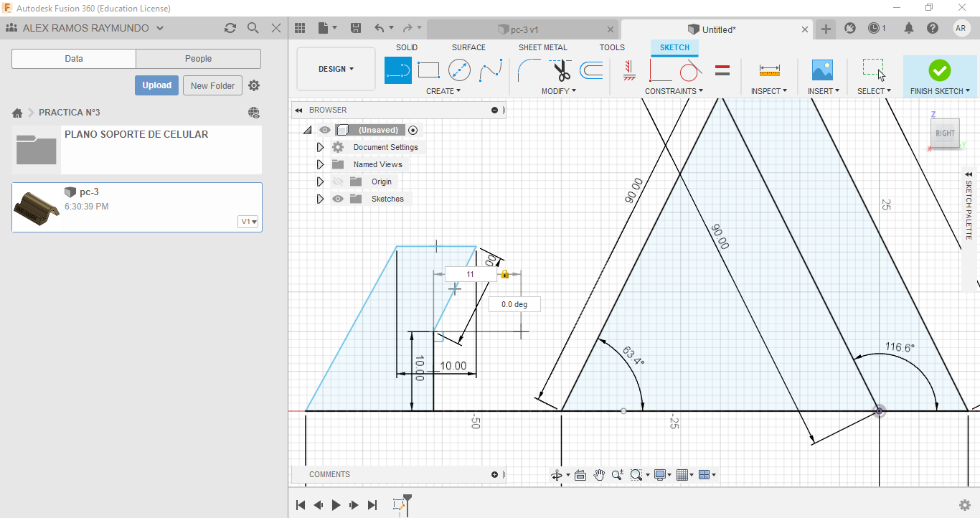The height and width of the screenshot is (518, 980).
Task: Open the V1 version dropdown
Action: pos(248,222)
